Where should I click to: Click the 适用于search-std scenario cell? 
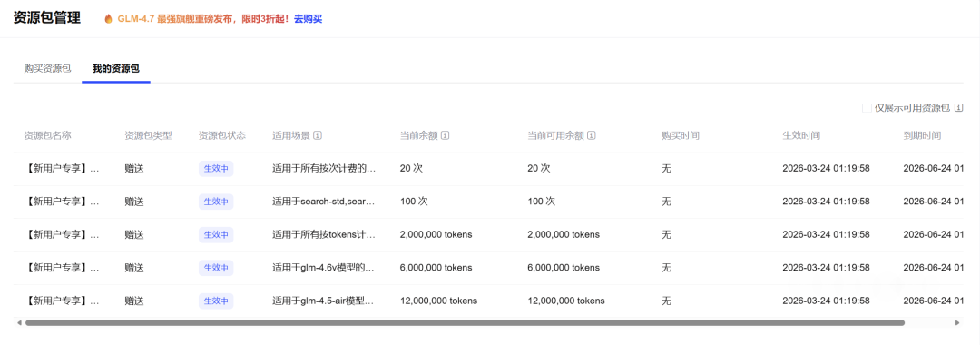324,202
